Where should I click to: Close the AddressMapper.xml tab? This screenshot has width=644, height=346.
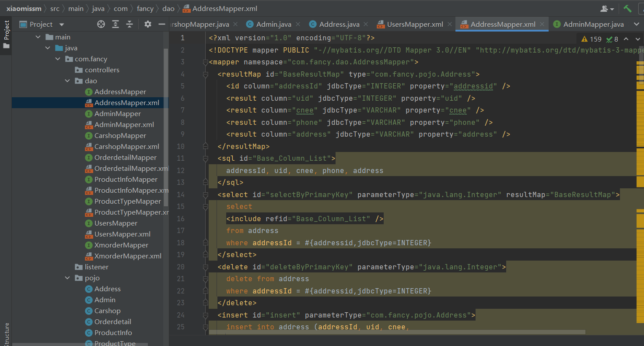coord(542,25)
